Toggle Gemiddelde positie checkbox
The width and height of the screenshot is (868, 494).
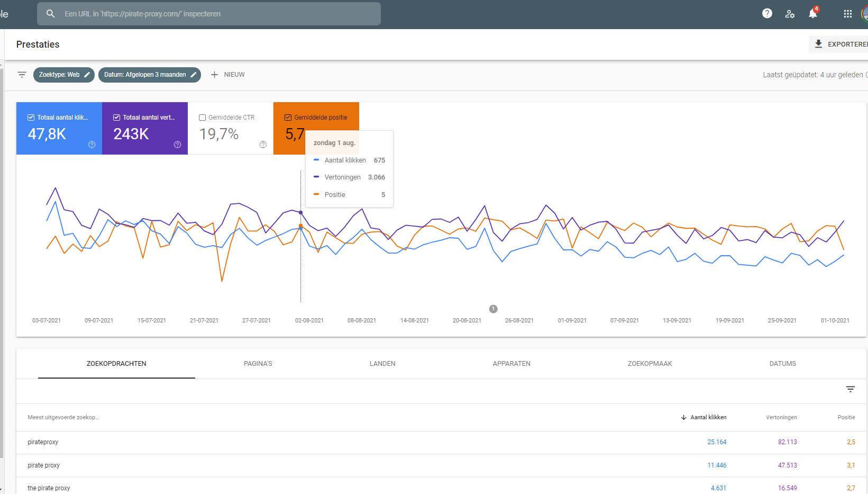(288, 118)
